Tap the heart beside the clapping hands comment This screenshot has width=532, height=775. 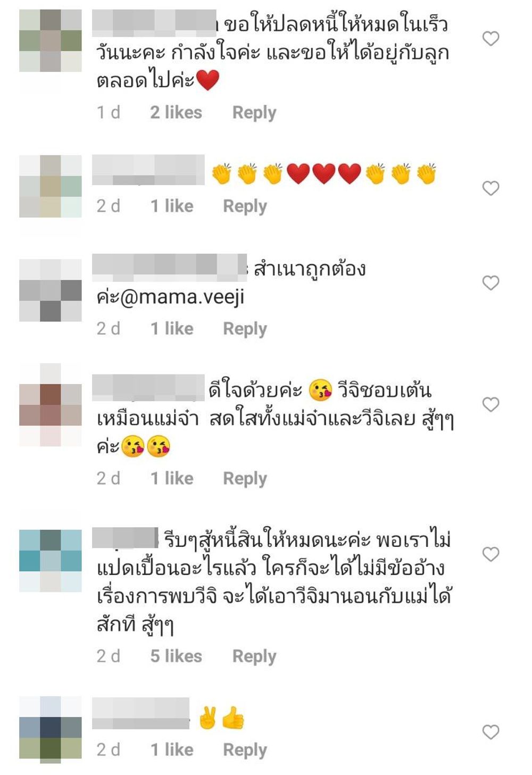tap(491, 188)
